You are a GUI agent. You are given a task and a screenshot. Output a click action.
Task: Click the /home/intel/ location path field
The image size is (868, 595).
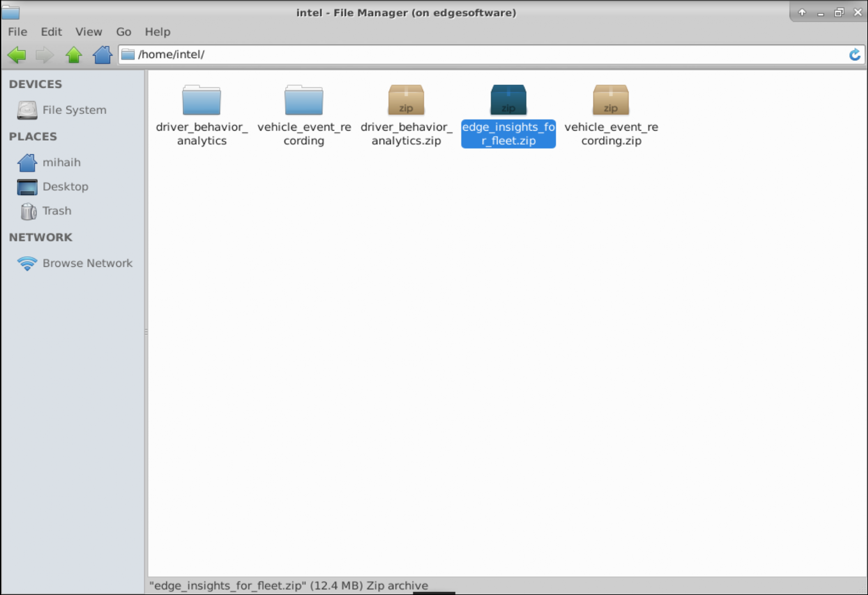491,54
